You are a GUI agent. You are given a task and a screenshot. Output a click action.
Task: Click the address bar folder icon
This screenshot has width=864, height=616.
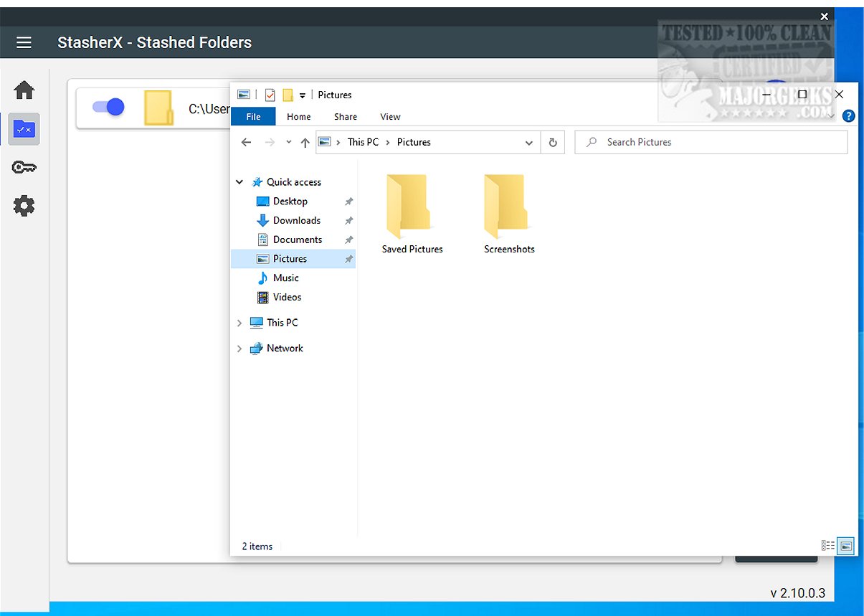tap(325, 142)
